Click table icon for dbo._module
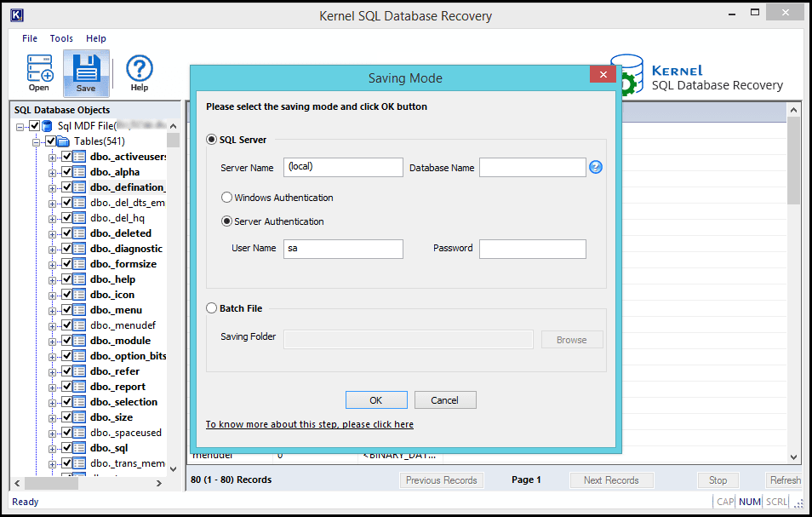The image size is (812, 517). (x=79, y=341)
